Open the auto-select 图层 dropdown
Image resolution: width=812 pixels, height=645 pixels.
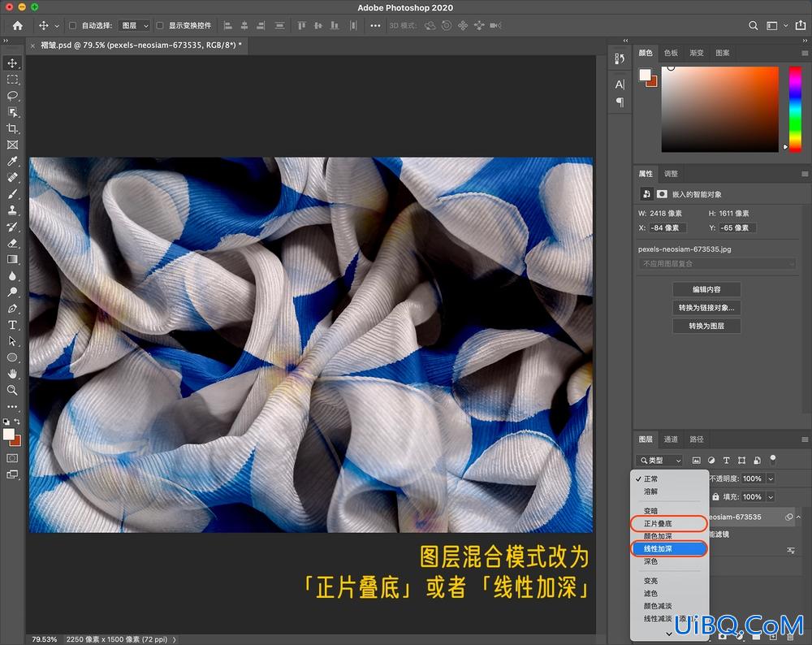(x=134, y=25)
